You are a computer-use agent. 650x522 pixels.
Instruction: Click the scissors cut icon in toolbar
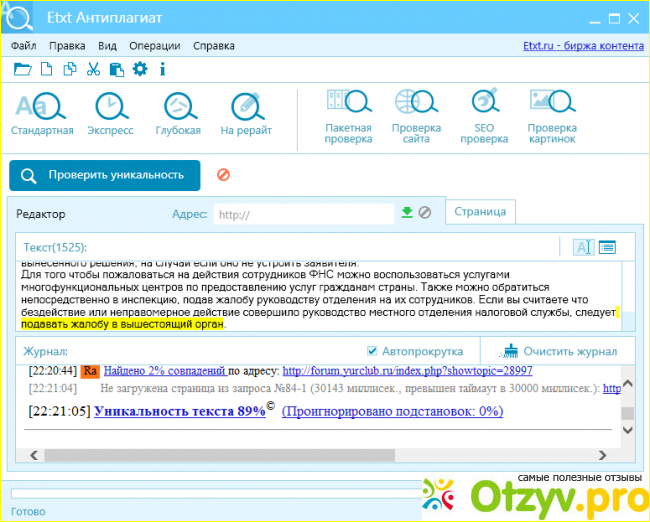(93, 69)
